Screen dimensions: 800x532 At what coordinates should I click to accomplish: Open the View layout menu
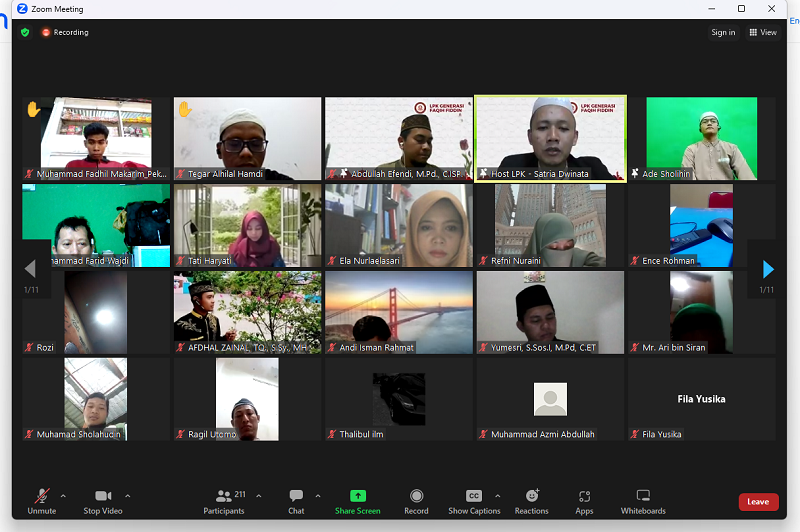[x=763, y=32]
